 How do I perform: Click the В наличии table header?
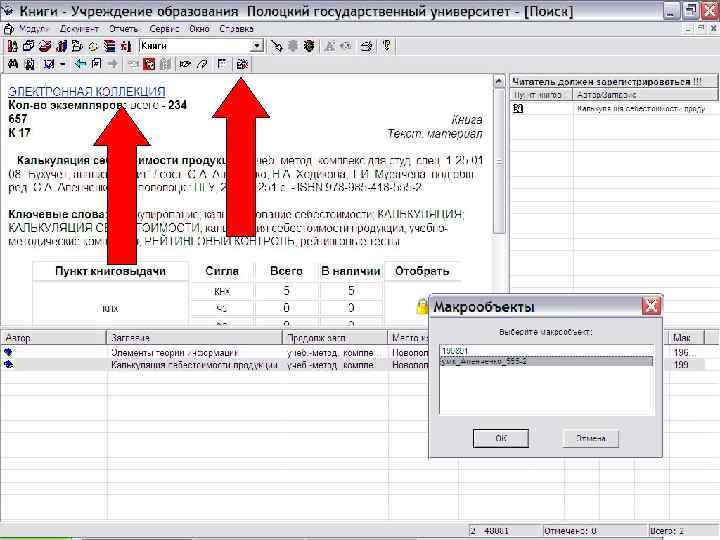(x=351, y=271)
